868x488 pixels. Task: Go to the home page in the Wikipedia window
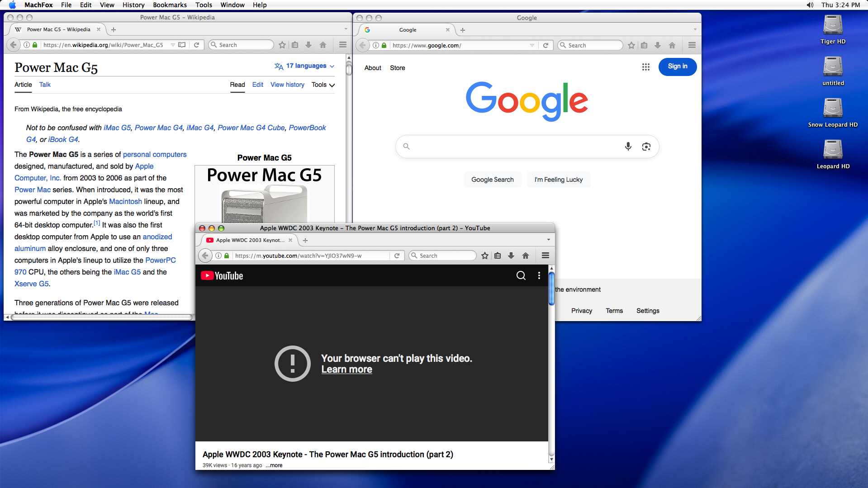tap(323, 45)
